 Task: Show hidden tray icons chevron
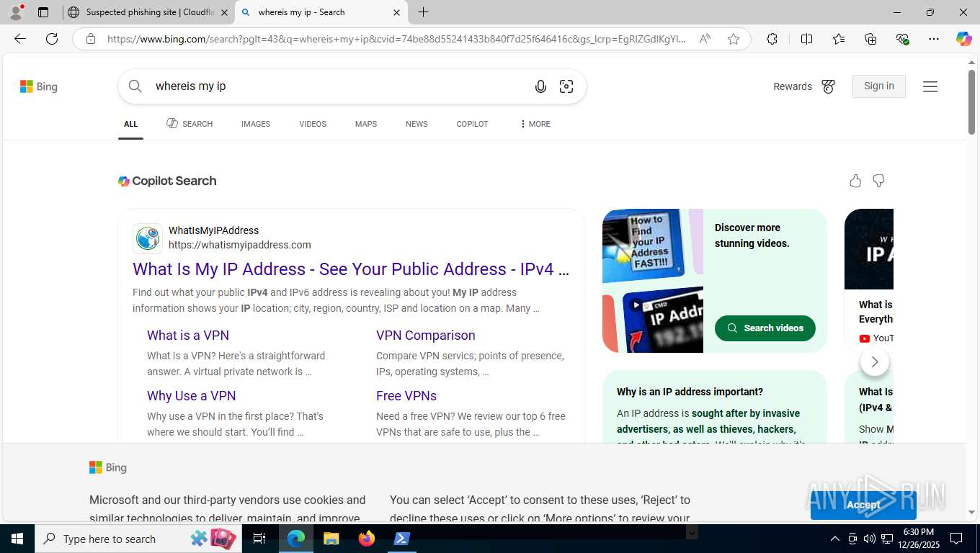[x=835, y=539]
